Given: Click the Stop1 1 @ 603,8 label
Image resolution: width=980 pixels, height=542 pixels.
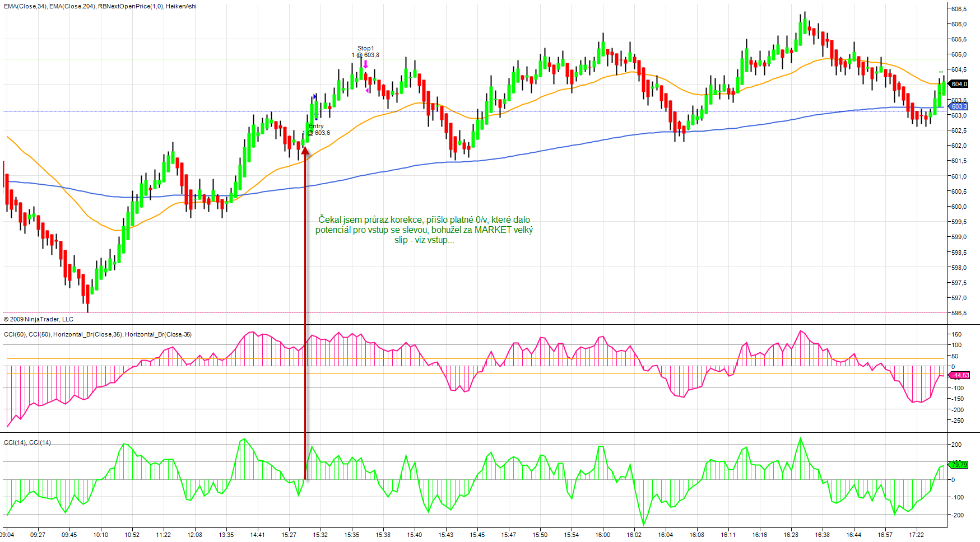Looking at the screenshot, I should coord(366,52).
